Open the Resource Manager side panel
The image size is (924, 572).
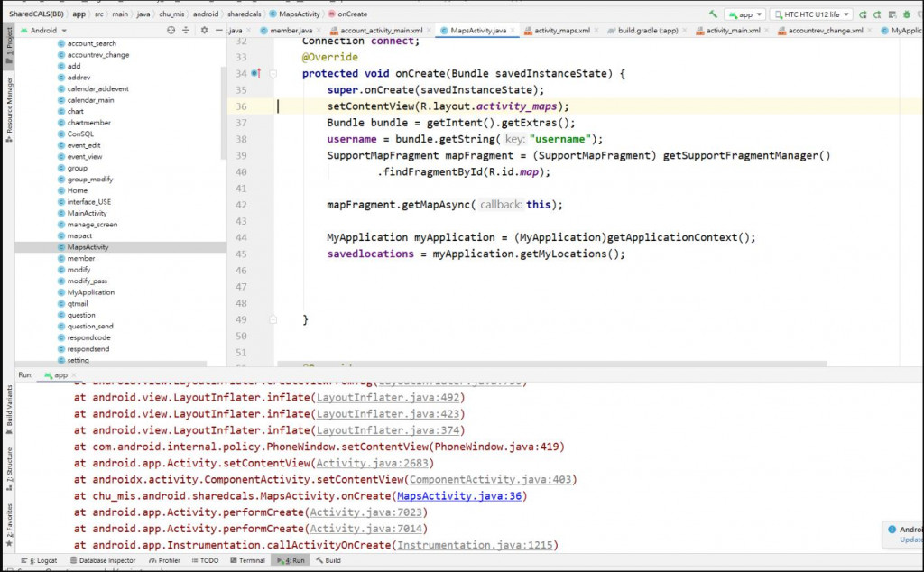click(x=9, y=109)
